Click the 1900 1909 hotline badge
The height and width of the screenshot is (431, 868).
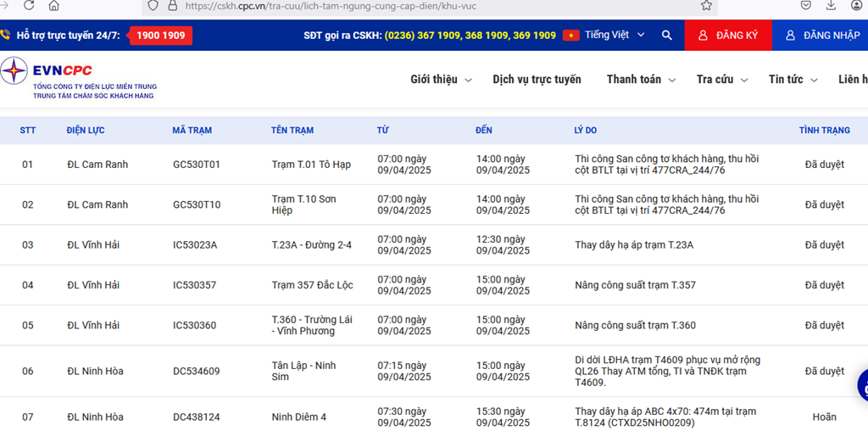coord(161,36)
